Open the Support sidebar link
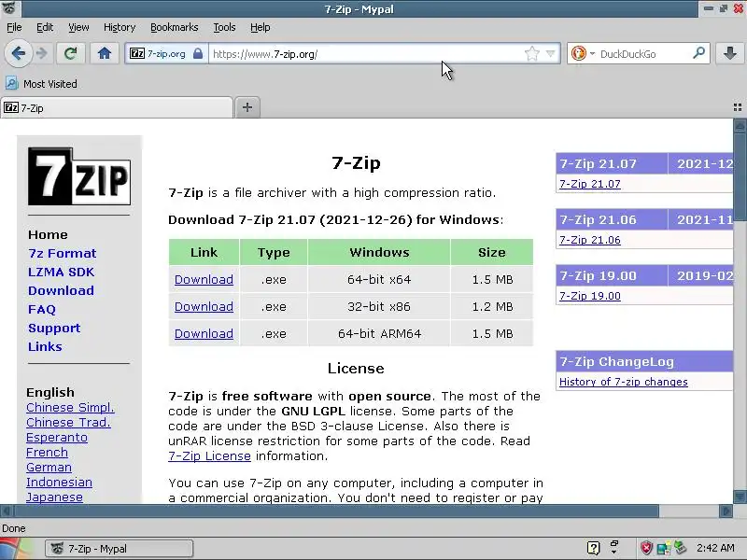The height and width of the screenshot is (560, 747). coord(54,329)
